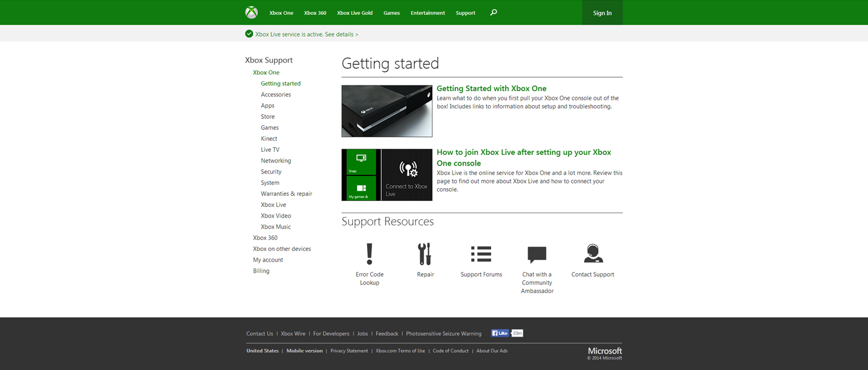The height and width of the screenshot is (370, 868).
Task: Open the Entertainment navigation menu
Action: click(428, 13)
